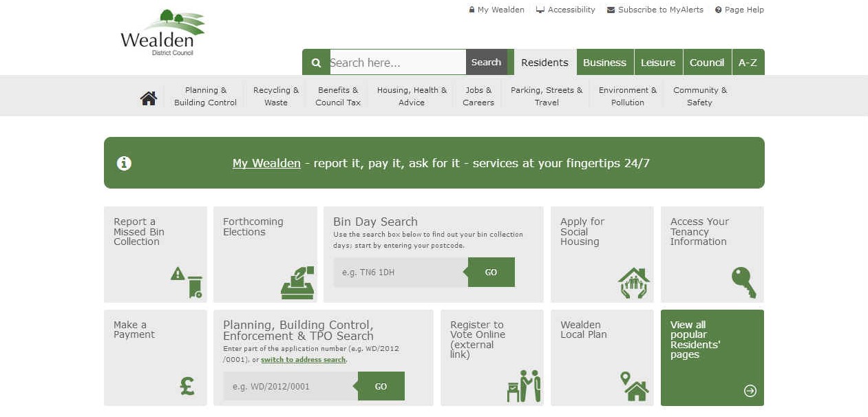Click the missed bin warning icon
Screen dimensions: 868x417
[187, 282]
